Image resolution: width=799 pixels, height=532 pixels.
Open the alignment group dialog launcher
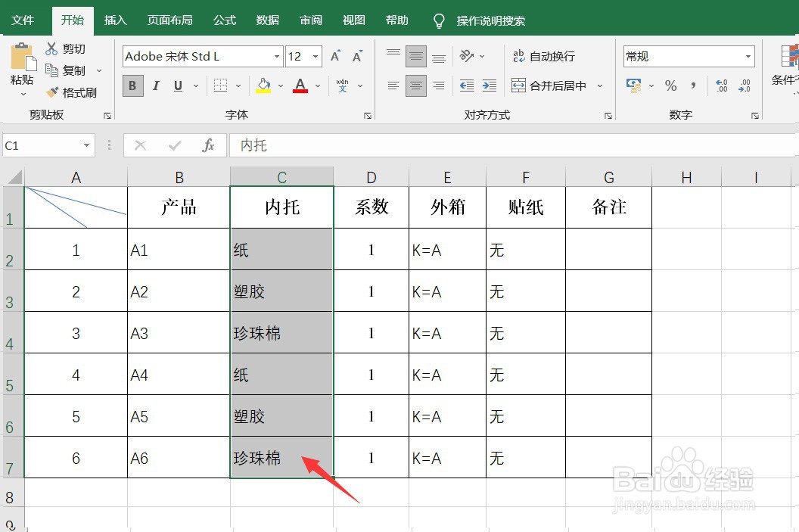click(x=608, y=116)
